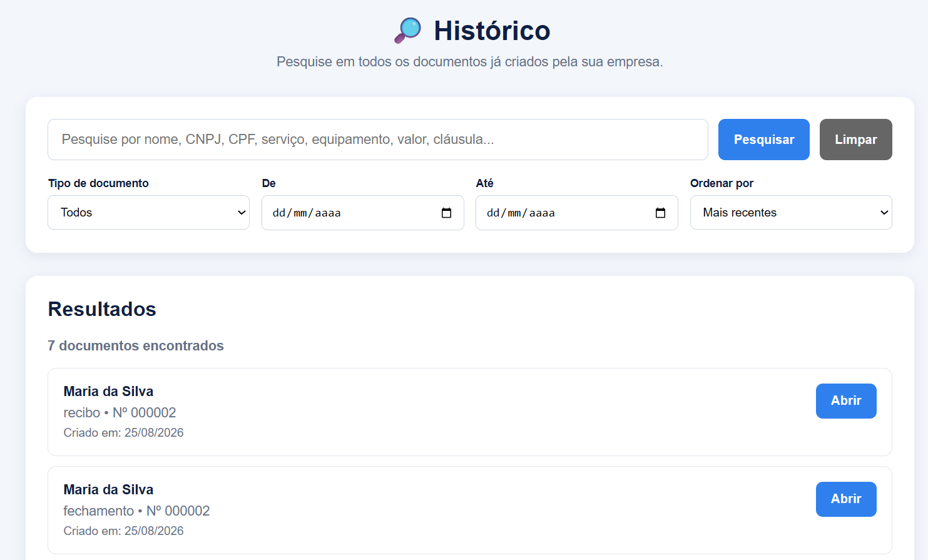This screenshot has height=560, width=928.
Task: Open the Tipo de documento dropdown
Action: click(149, 213)
